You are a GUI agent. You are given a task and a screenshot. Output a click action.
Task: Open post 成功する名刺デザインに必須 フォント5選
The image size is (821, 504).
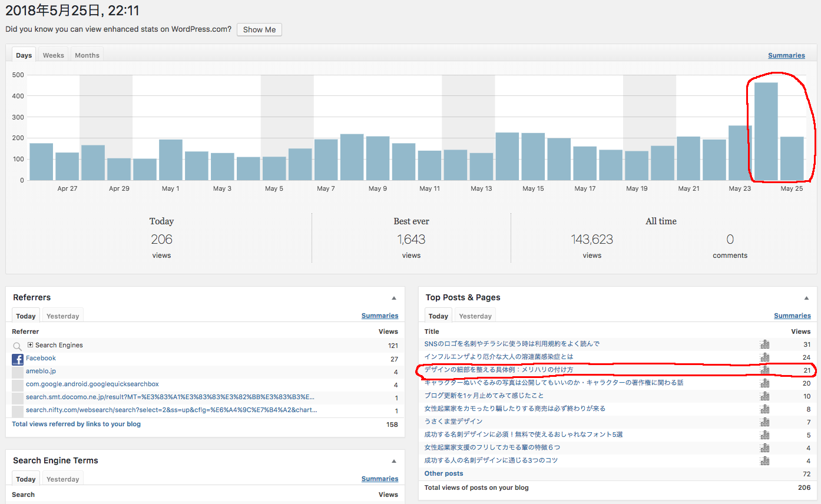point(524,435)
